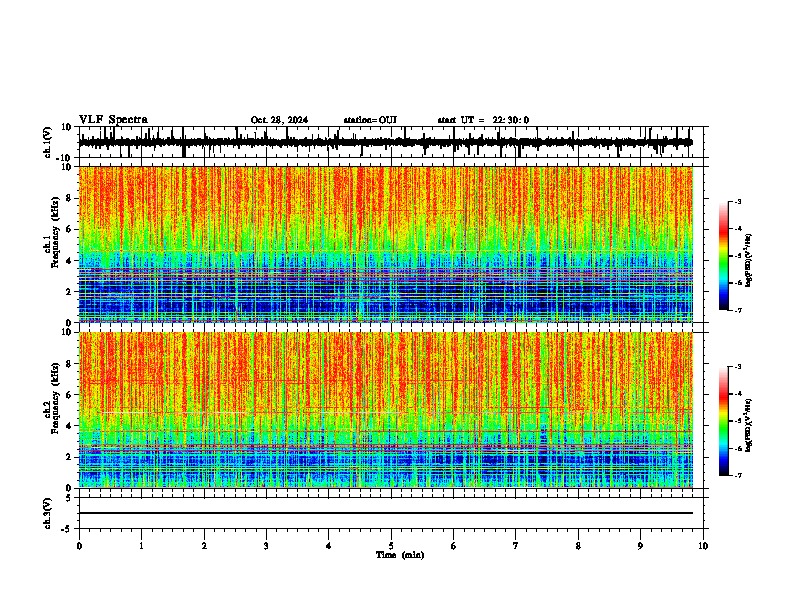The height and width of the screenshot is (612, 792).
Task: Click the "10" minute tick label on the time axis
Action: pyautogui.click(x=703, y=546)
